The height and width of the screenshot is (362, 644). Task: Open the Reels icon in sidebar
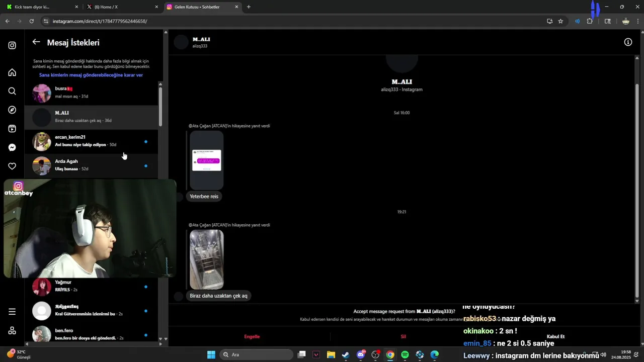[12, 129]
